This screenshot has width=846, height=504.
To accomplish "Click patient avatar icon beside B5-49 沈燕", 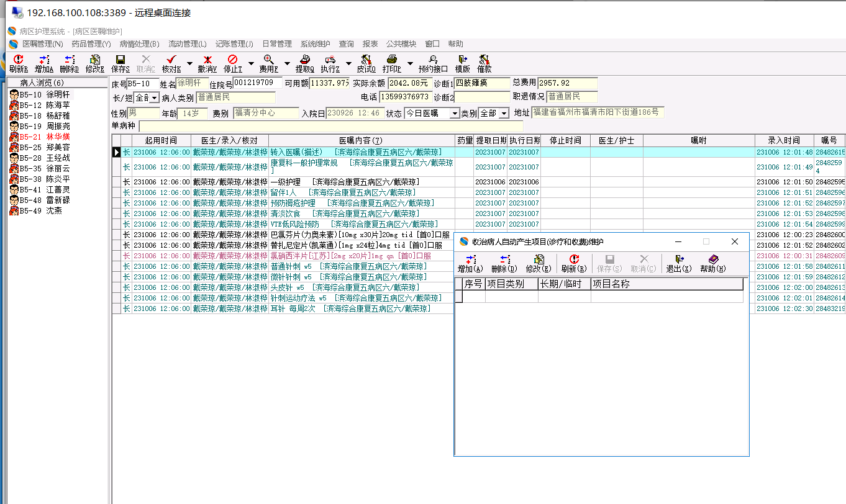I will pos(13,211).
